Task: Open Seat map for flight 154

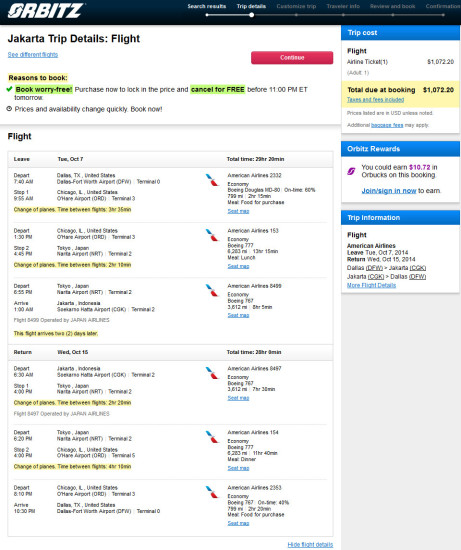Action: point(238,468)
